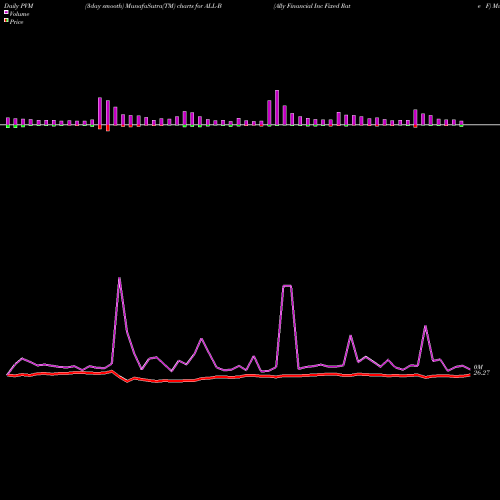Click the 26.27 price value label
500x500 pixels.
point(482,373)
